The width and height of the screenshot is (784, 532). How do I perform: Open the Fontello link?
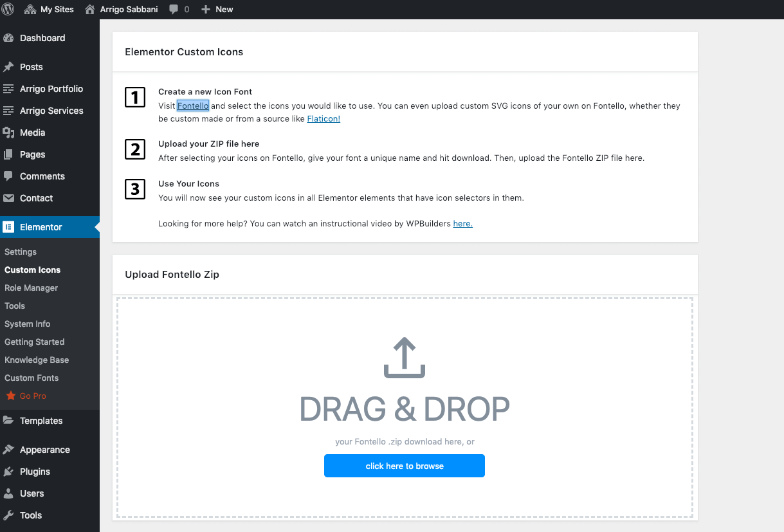(x=193, y=106)
